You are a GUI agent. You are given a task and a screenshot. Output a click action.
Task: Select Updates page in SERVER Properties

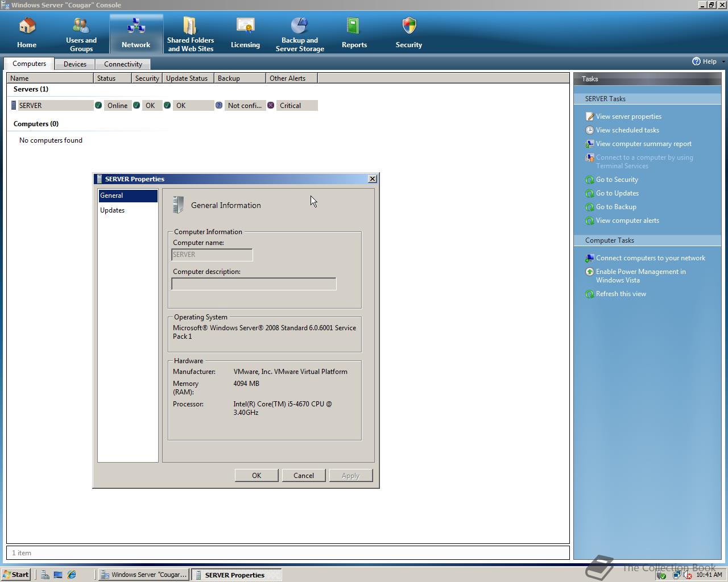(x=128, y=210)
